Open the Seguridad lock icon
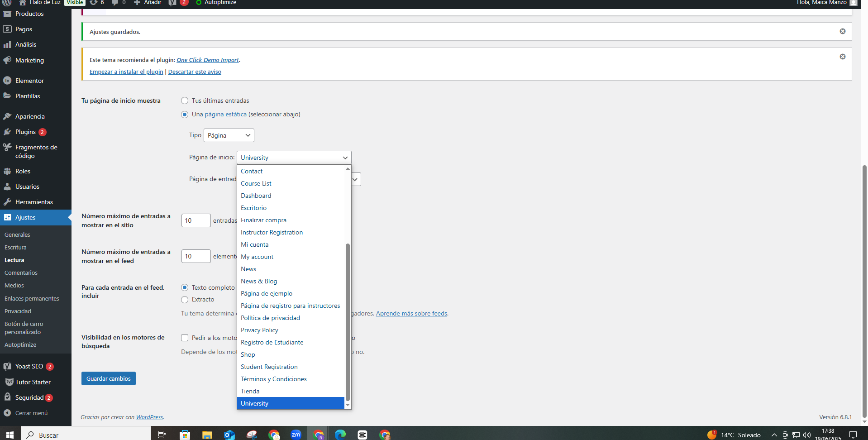868x440 pixels. 7,397
